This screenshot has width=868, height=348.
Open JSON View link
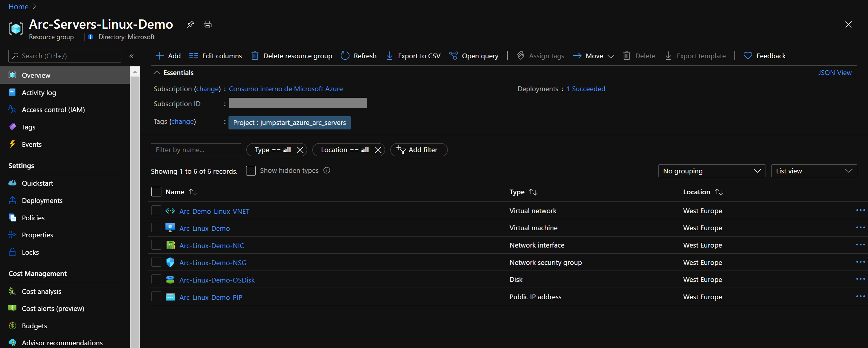click(835, 73)
